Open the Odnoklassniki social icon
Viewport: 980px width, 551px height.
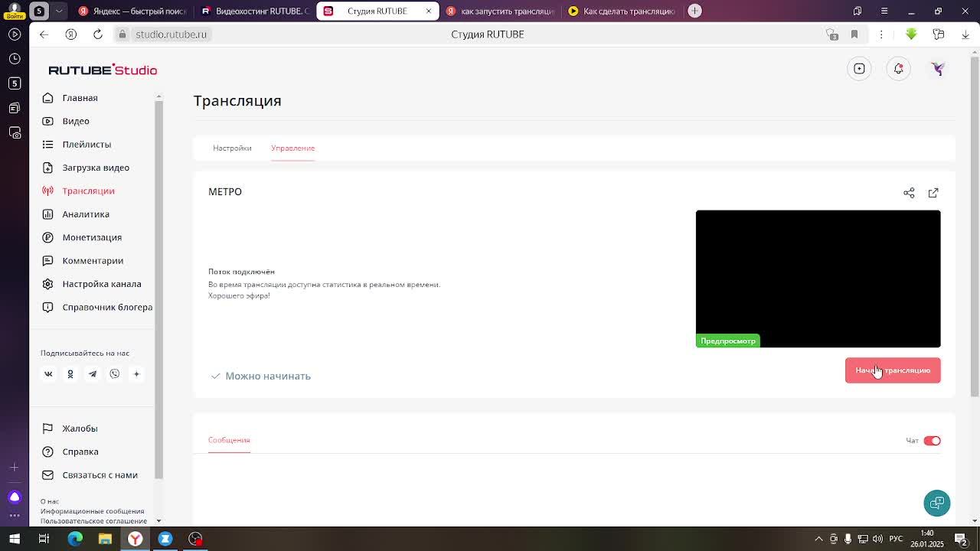[70, 374]
